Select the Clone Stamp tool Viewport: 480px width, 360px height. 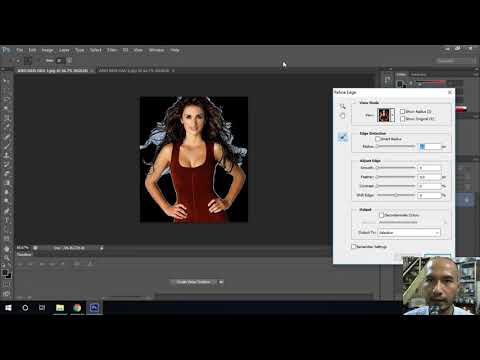point(6,155)
